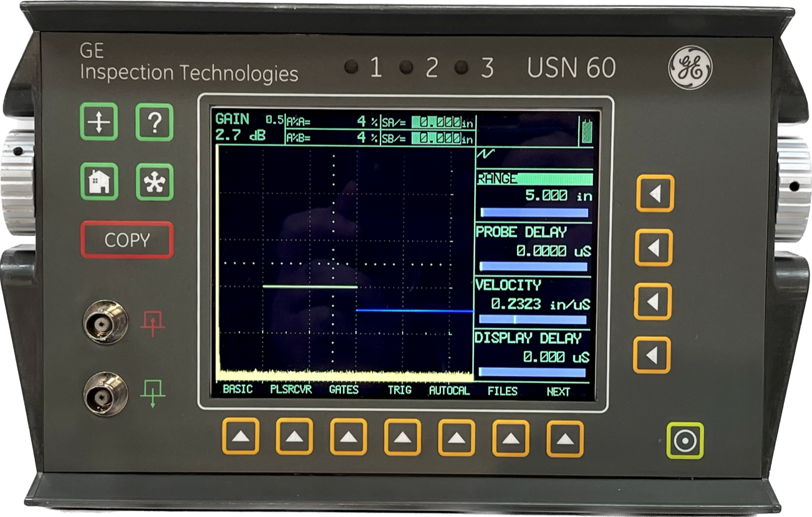Turn the right silver rotary knob
Image resolution: width=812 pixels, height=517 pixels.
[x=794, y=189]
